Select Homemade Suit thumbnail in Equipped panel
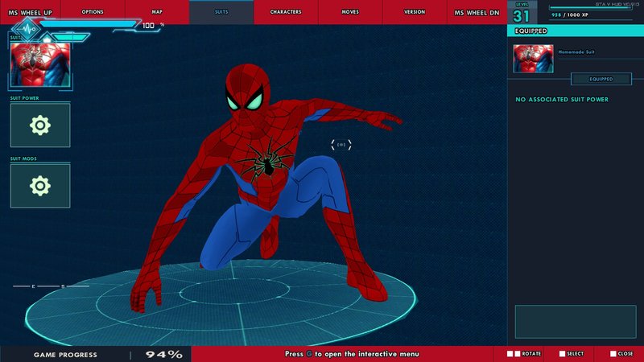The width and height of the screenshot is (644, 362). pyautogui.click(x=533, y=59)
